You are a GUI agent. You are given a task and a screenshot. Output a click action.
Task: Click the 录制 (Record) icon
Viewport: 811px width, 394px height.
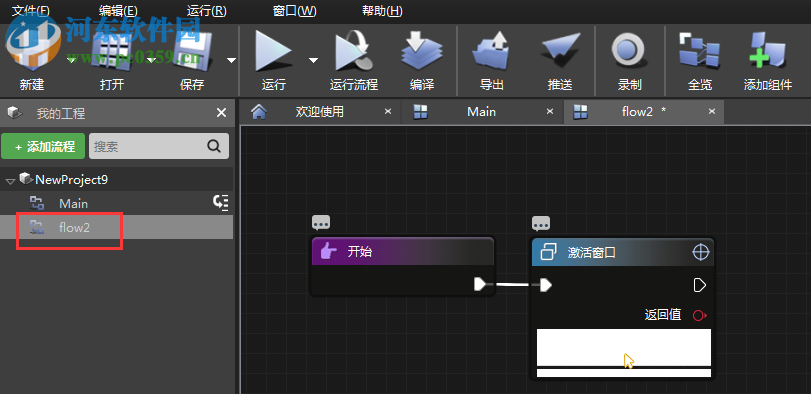629,51
